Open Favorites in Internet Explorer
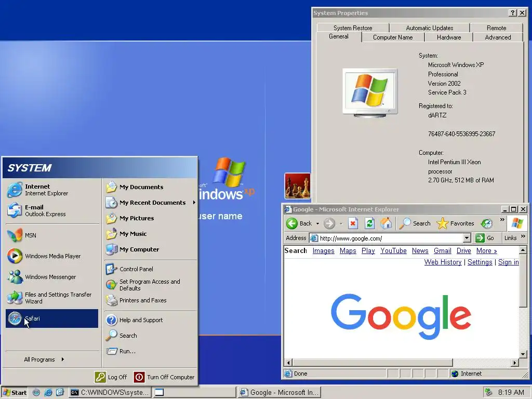Image resolution: width=532 pixels, height=399 pixels. [455, 223]
